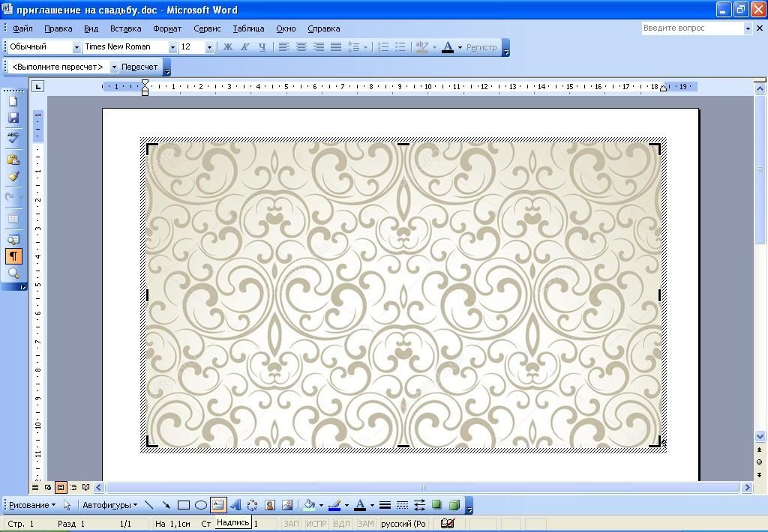Run the ABC spelling check icon
Screen dimensions: 768x532
click(x=13, y=137)
